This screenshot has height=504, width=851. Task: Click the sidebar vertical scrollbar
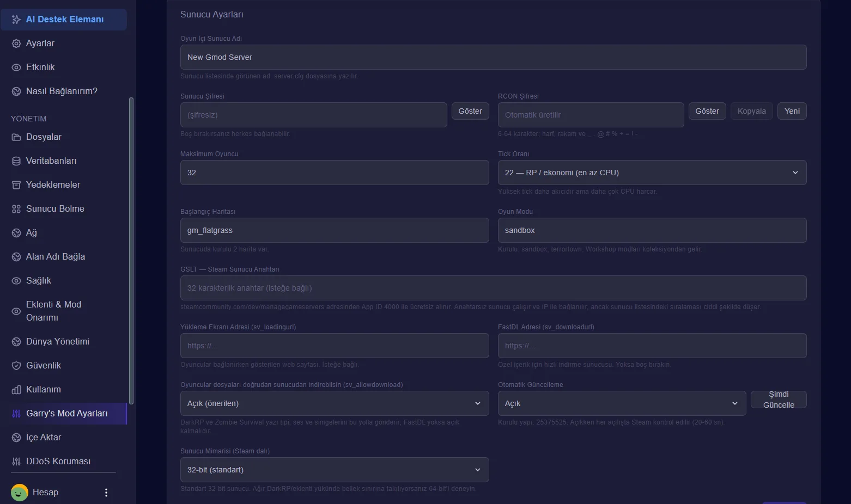131,250
